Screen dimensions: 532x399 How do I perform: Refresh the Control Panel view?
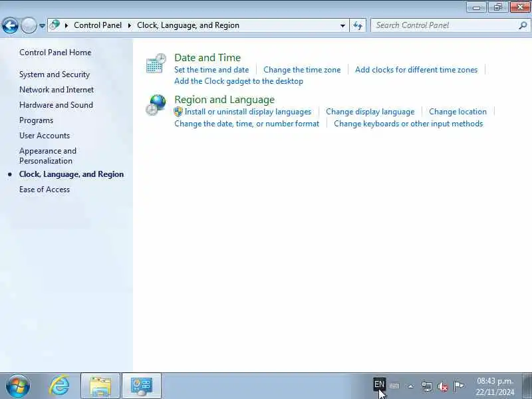tap(358, 25)
